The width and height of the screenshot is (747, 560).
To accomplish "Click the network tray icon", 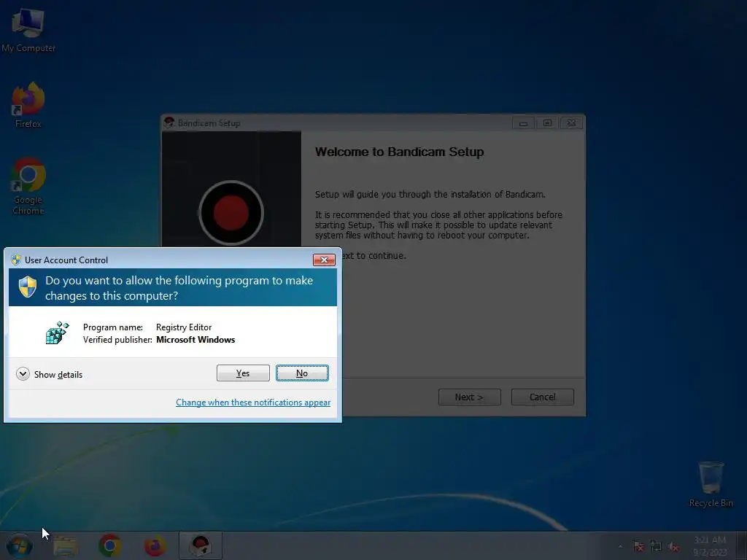I will coord(656,546).
